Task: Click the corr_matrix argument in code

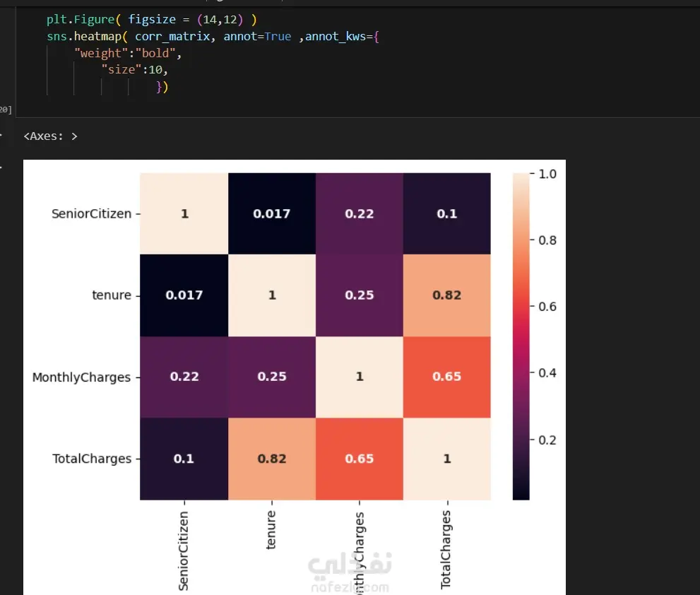Action: pos(172,36)
